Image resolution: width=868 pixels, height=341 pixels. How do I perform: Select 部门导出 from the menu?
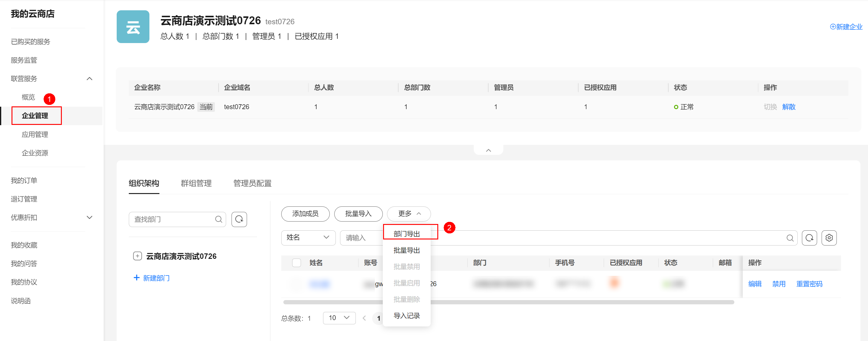(x=407, y=232)
